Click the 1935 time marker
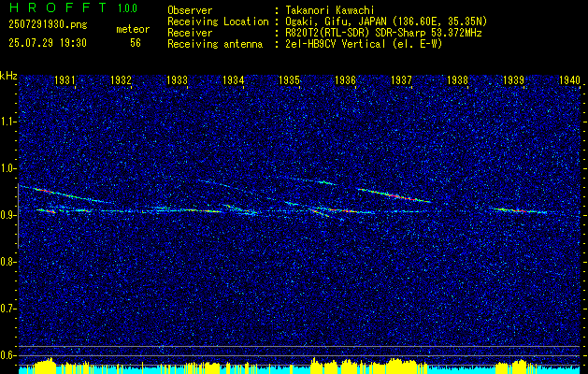 point(289,79)
